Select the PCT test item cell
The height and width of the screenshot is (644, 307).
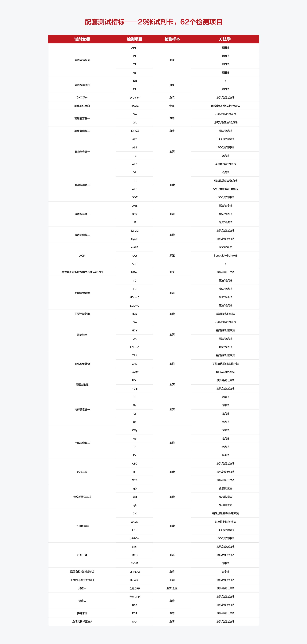coord(134,613)
